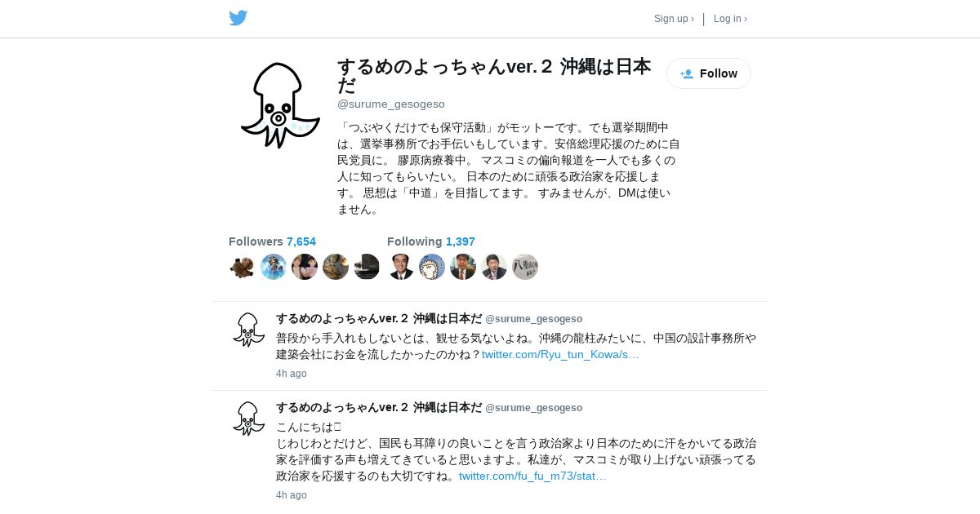Open the first following avatar of suited man

tap(400, 267)
